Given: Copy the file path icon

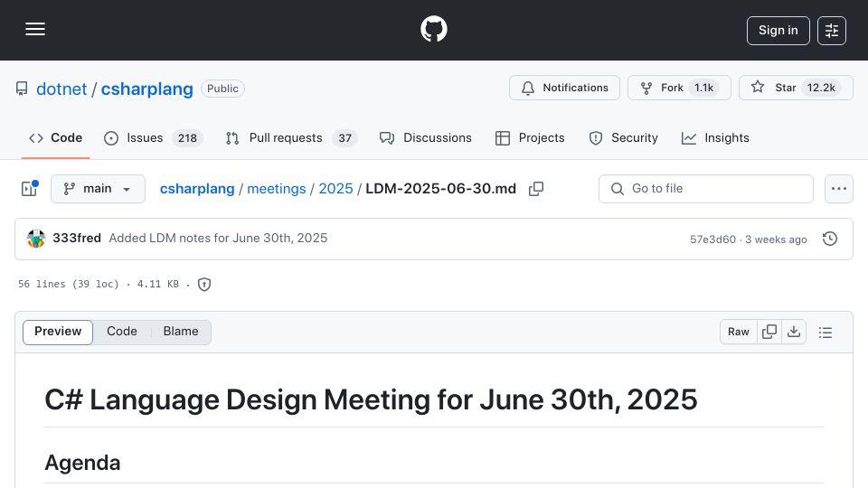Looking at the screenshot, I should point(536,189).
